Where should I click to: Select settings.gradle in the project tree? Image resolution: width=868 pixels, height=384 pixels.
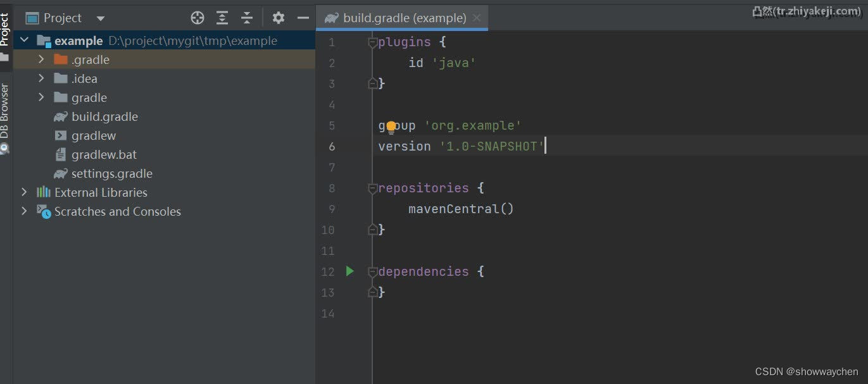tap(112, 173)
